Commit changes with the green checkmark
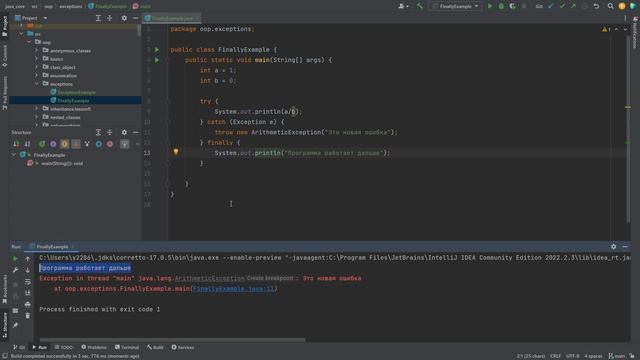The width and height of the screenshot is (640, 360). click(x=562, y=6)
